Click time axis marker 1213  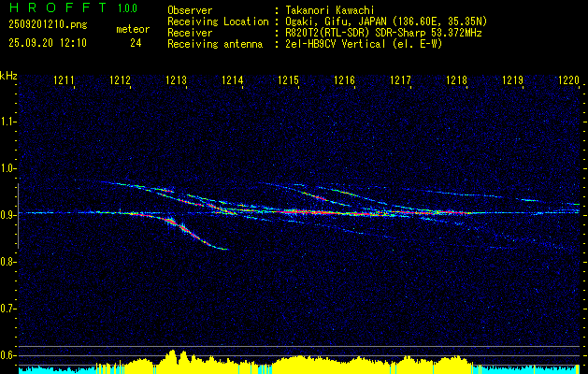pyautogui.click(x=177, y=79)
